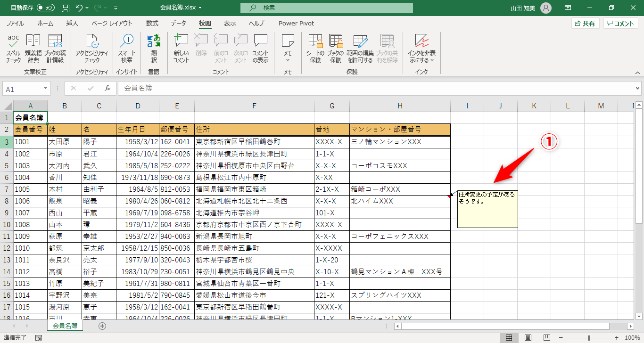Click into the formula bar
The width and height of the screenshot is (644, 343).
point(376,88)
